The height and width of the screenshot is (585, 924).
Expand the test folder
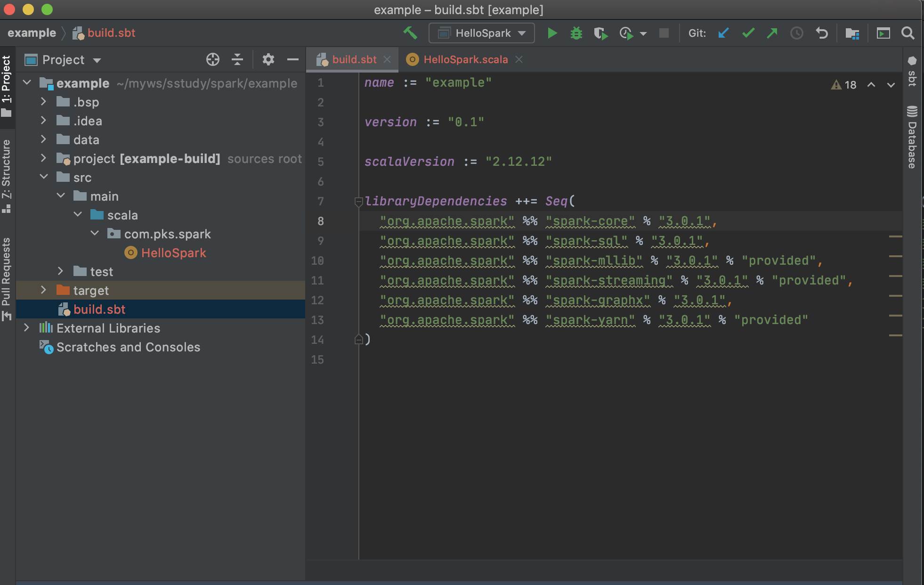click(61, 271)
